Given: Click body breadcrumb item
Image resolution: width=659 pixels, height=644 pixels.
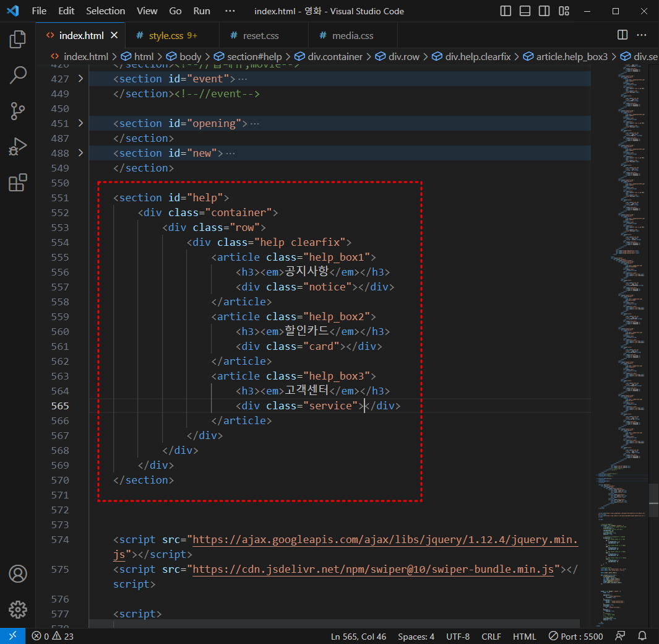Looking at the screenshot, I should pyautogui.click(x=184, y=56).
